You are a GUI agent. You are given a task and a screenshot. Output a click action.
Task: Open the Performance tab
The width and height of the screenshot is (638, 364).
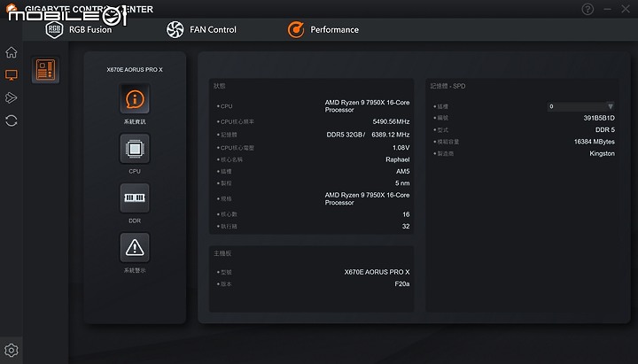coord(323,30)
